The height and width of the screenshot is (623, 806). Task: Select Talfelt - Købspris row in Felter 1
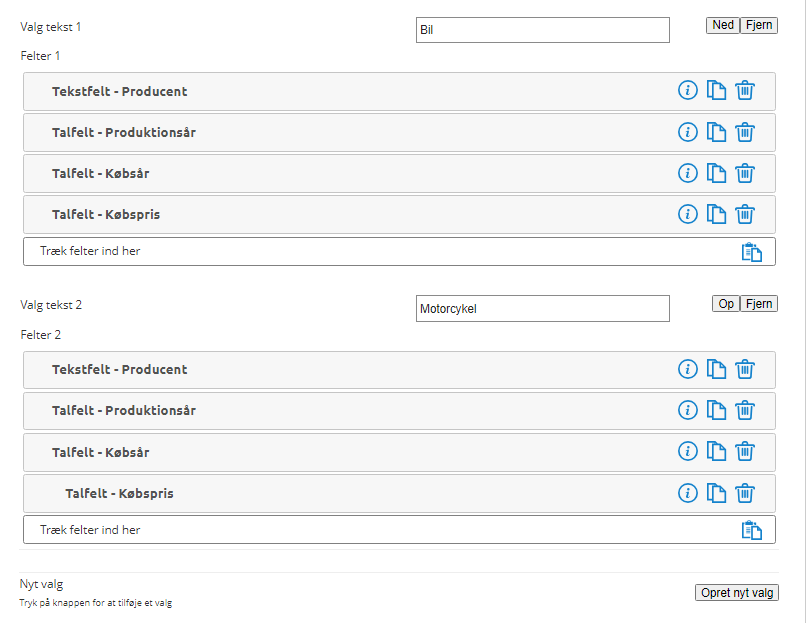(399, 214)
